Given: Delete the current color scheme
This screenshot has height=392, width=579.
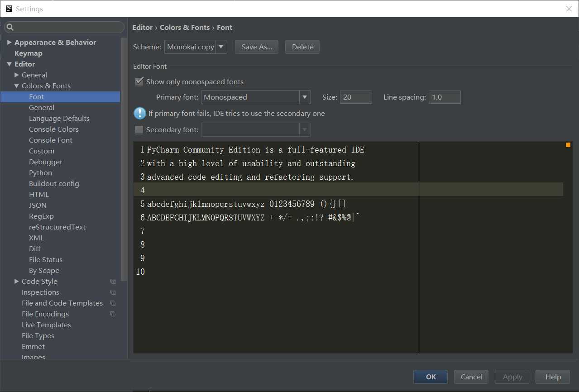Looking at the screenshot, I should coord(302,47).
